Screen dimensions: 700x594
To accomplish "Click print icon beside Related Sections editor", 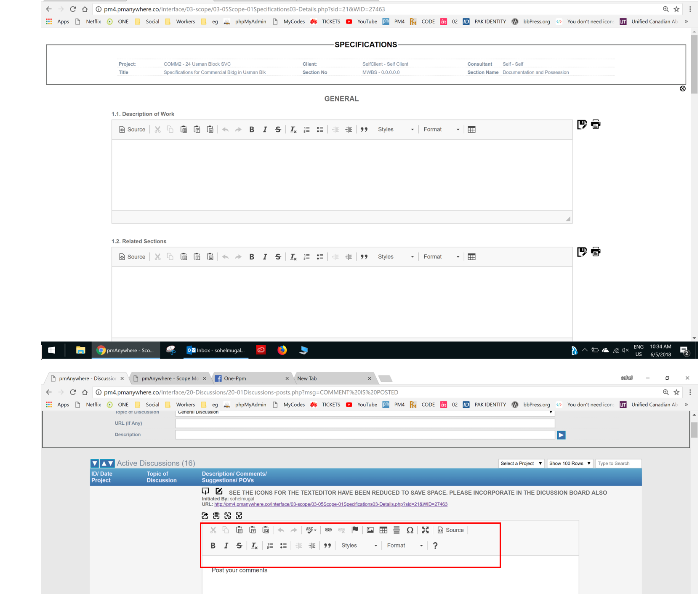I will 596,252.
